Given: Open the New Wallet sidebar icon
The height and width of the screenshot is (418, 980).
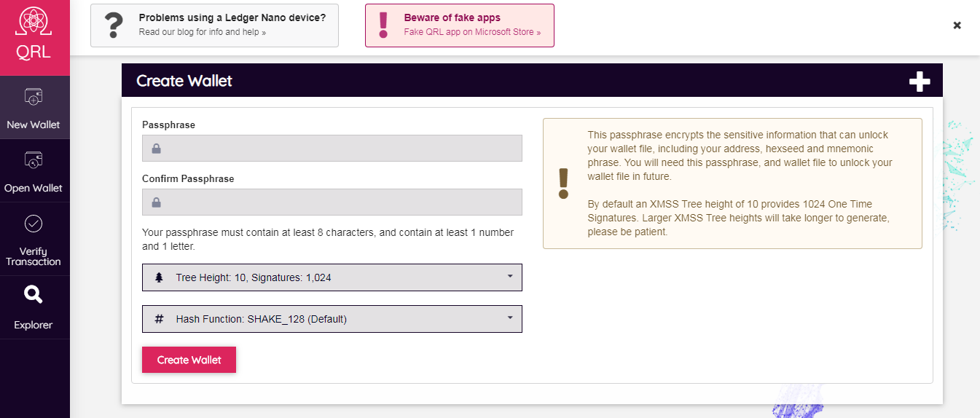Looking at the screenshot, I should click(34, 97).
